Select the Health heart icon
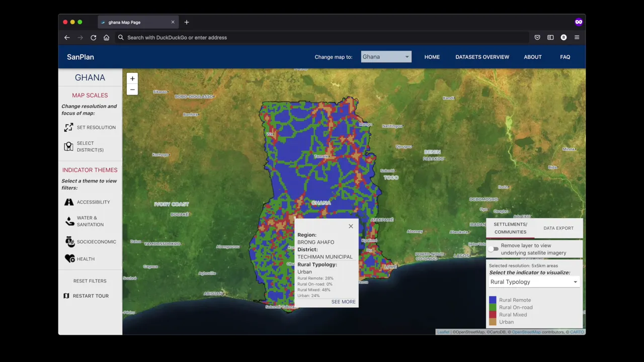 (69, 259)
